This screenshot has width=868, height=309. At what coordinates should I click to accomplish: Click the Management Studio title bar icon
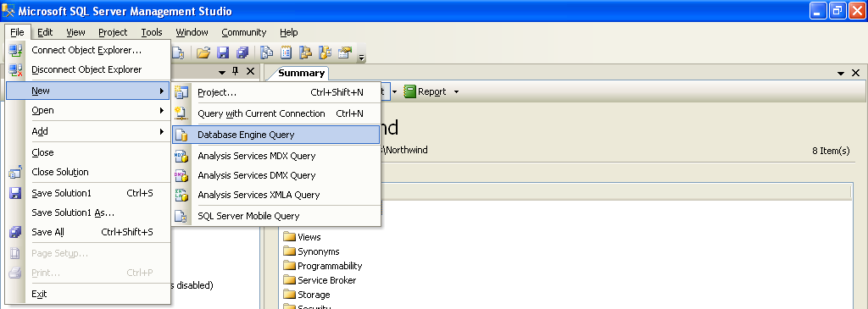tap(8, 11)
